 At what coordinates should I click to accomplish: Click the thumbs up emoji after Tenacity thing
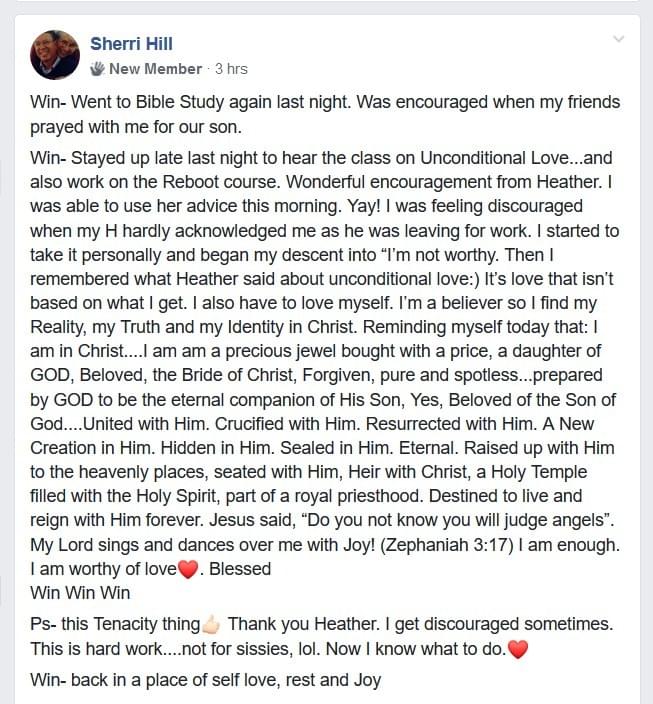pos(211,624)
